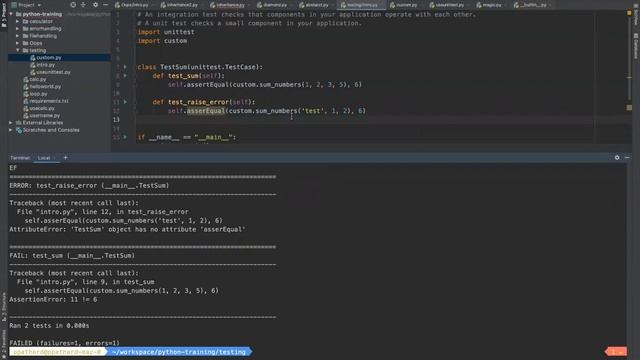
Task: Open project panel settings gear
Action: (96, 5)
